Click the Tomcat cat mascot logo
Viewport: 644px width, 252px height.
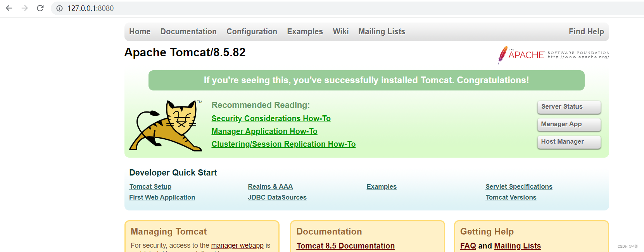166,126
